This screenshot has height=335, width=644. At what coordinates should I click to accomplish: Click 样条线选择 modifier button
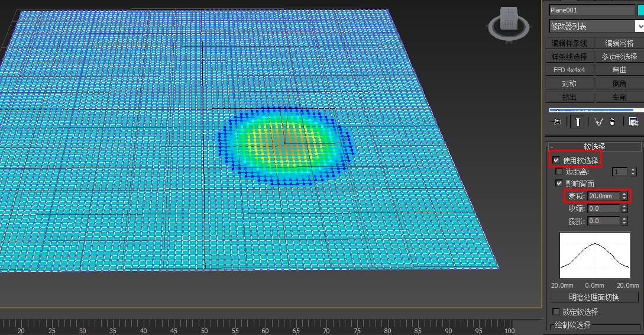569,57
